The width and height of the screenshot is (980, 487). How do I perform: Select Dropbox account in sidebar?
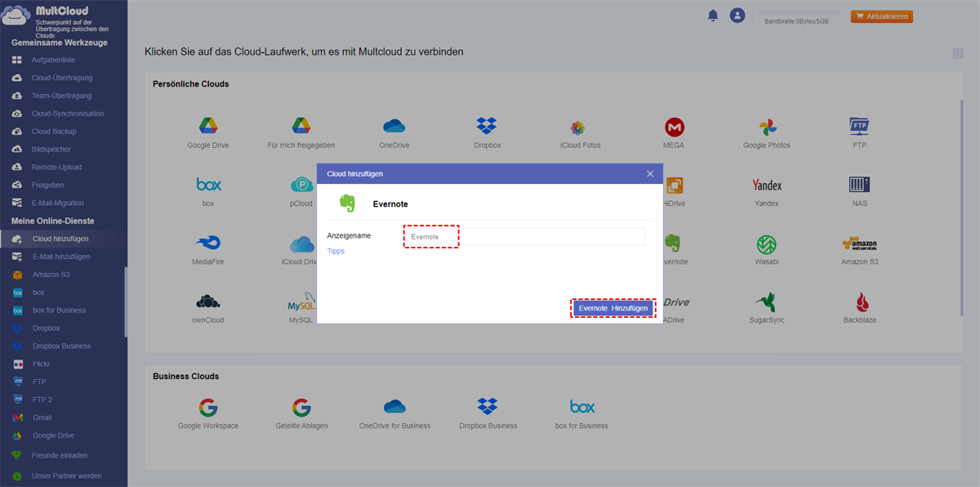coord(47,328)
